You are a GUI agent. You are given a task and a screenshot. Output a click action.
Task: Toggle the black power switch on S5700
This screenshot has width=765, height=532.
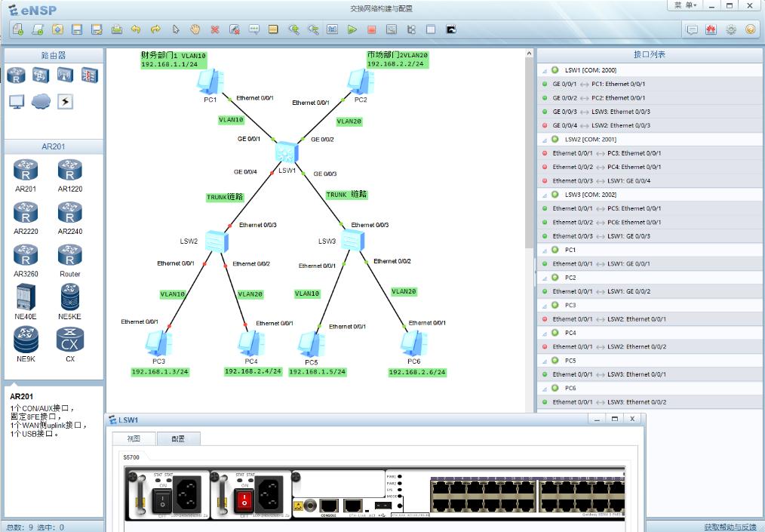point(158,498)
